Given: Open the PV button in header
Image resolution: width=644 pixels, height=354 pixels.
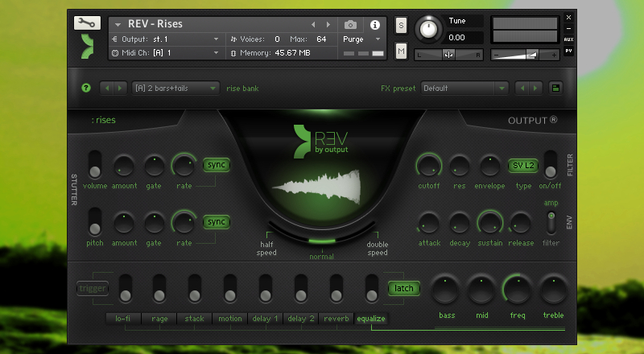Looking at the screenshot, I should coord(568,51).
